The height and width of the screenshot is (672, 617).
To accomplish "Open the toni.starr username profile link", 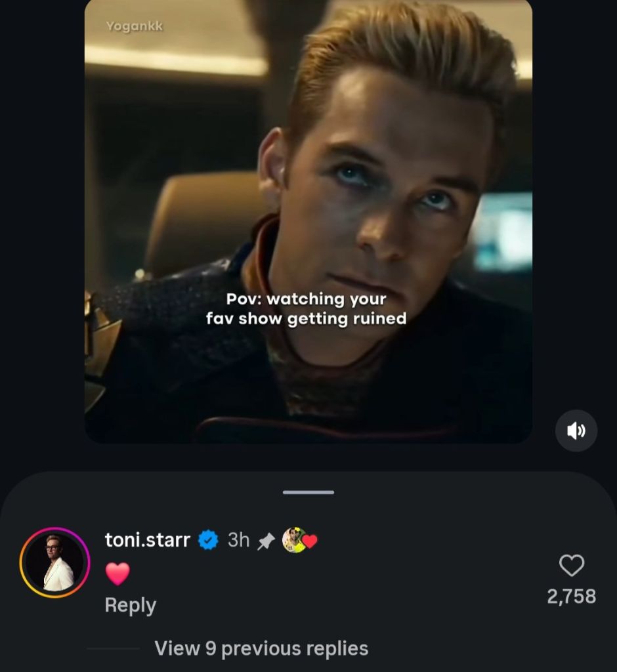I will click(x=148, y=540).
